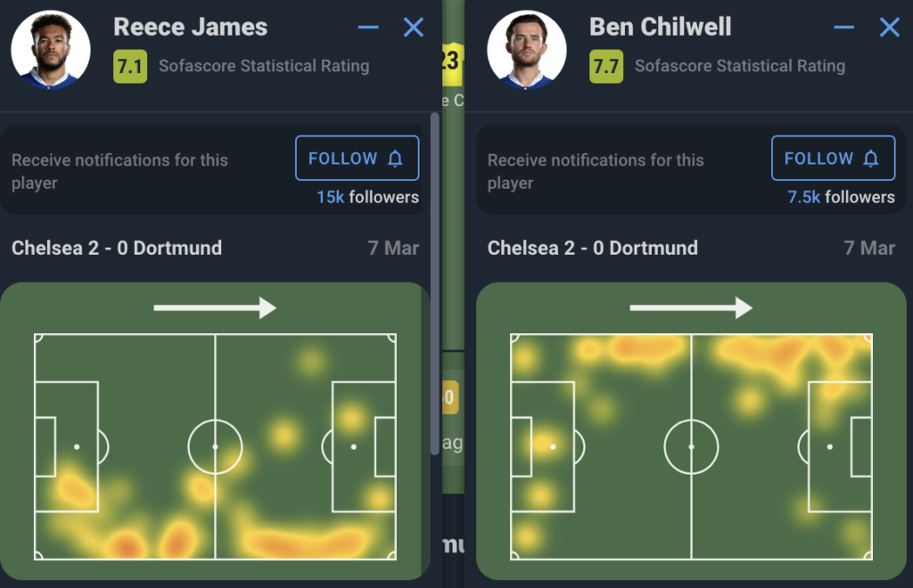
Task: Toggle follow notifications for Ben Chilwell
Action: [x=833, y=158]
